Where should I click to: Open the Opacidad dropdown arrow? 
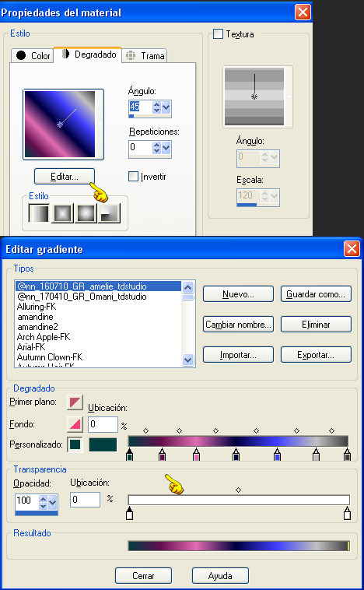53,502
